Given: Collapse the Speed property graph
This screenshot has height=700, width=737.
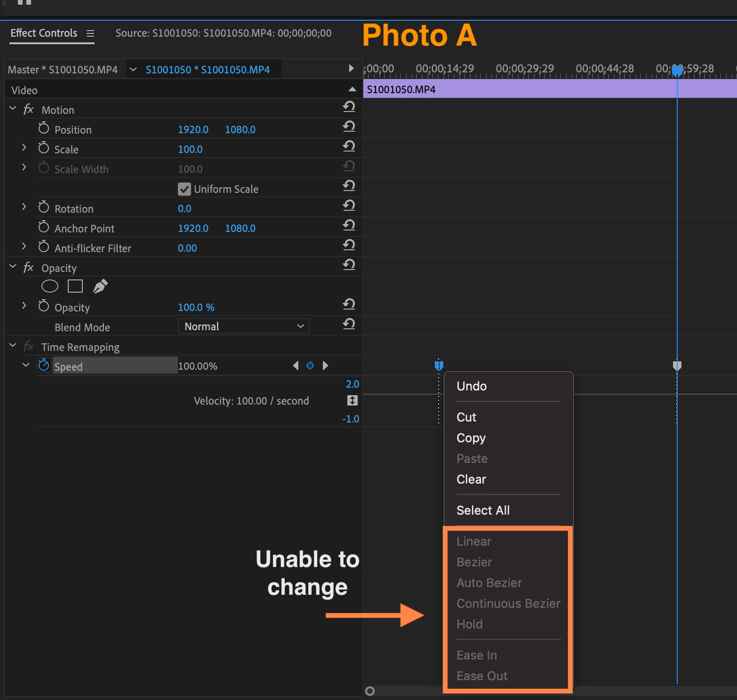Looking at the screenshot, I should tap(26, 365).
